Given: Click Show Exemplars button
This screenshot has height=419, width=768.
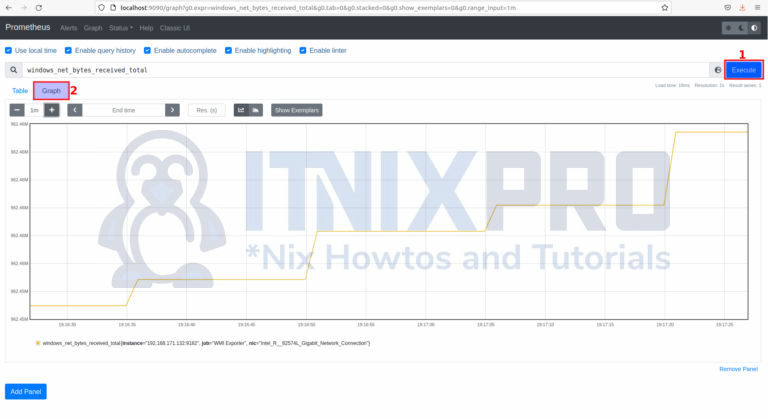Looking at the screenshot, I should (x=297, y=110).
